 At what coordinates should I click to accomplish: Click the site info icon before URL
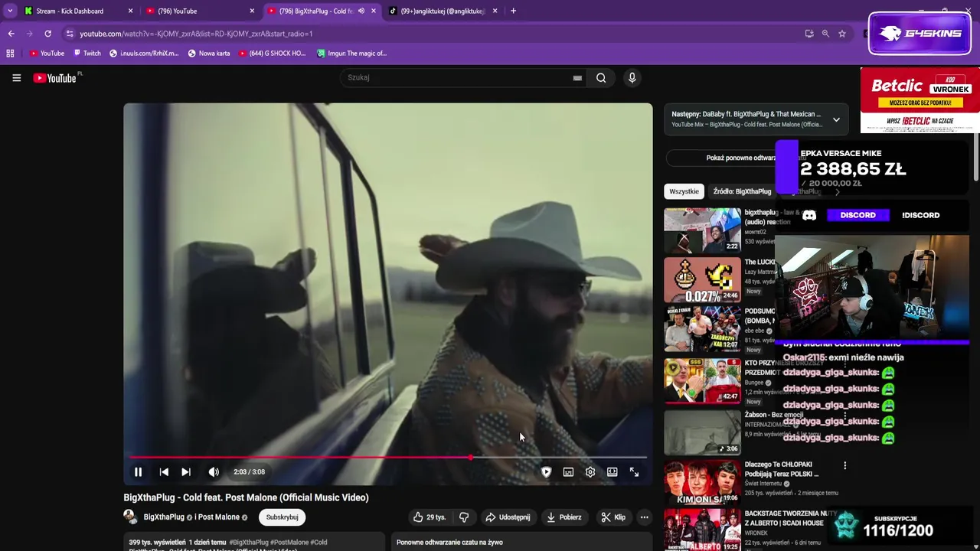tap(70, 34)
